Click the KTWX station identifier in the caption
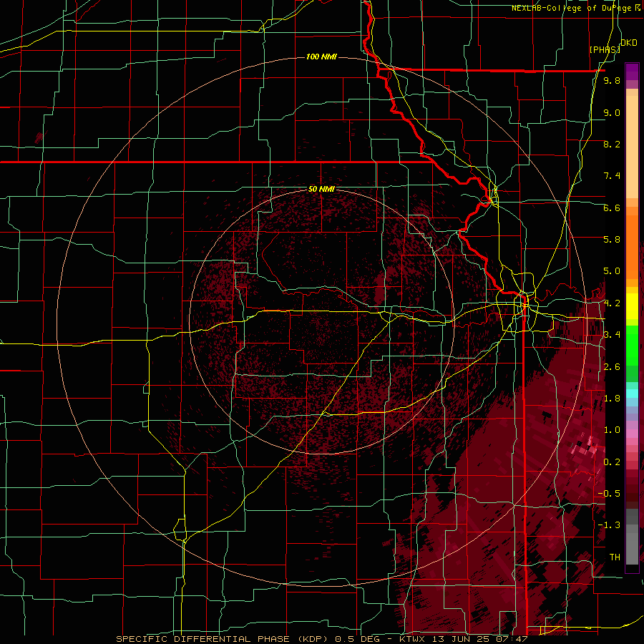 click(412, 639)
